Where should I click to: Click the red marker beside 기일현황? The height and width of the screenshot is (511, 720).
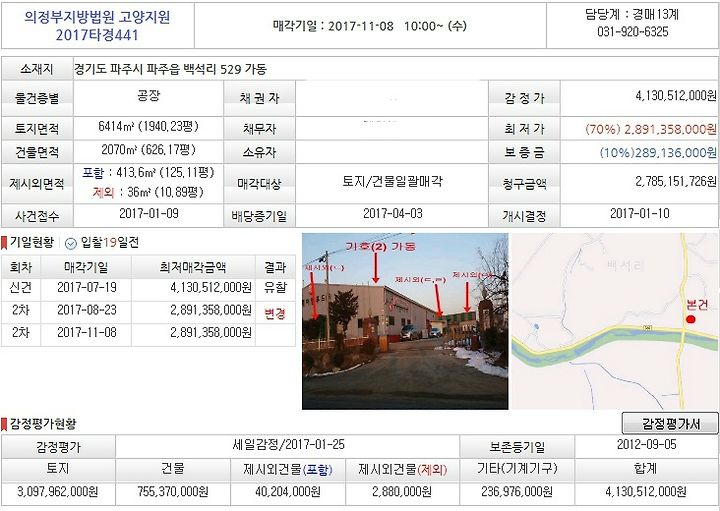click(x=4, y=243)
